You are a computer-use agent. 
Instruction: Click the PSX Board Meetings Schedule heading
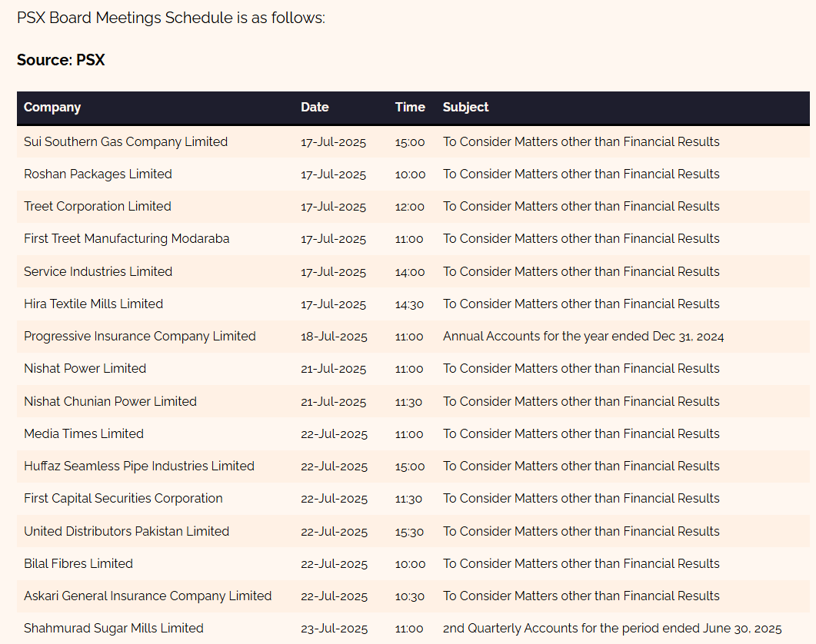pyautogui.click(x=171, y=18)
